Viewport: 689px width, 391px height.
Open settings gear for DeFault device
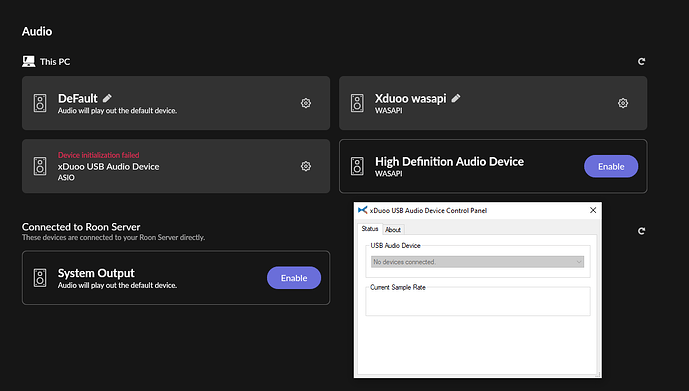306,103
